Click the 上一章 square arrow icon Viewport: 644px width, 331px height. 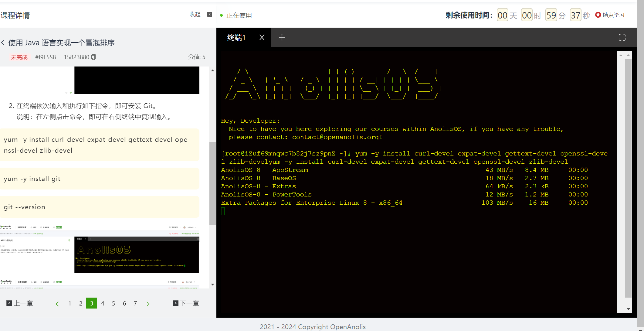click(9, 303)
